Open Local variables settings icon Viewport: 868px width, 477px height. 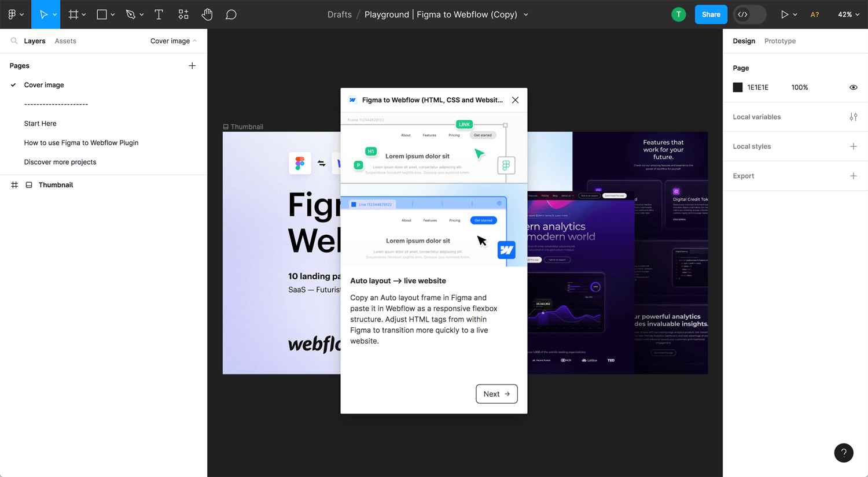(x=854, y=117)
